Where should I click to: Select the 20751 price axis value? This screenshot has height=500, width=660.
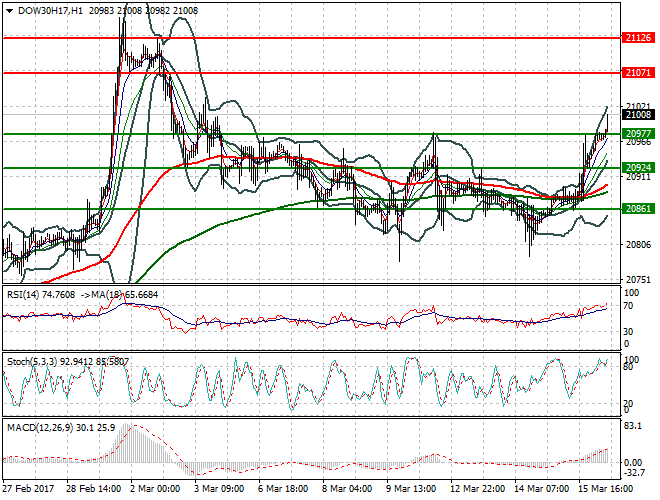pyautogui.click(x=638, y=279)
